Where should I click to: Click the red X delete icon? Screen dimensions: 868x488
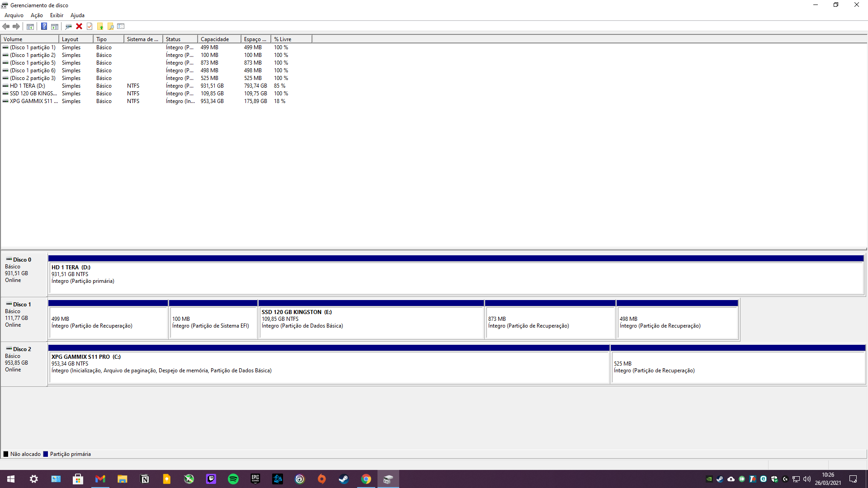click(79, 26)
